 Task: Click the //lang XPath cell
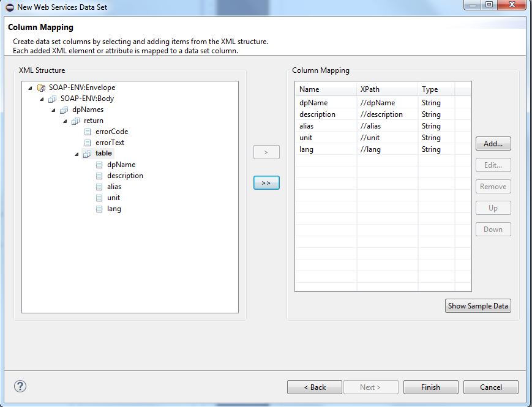[x=387, y=149]
